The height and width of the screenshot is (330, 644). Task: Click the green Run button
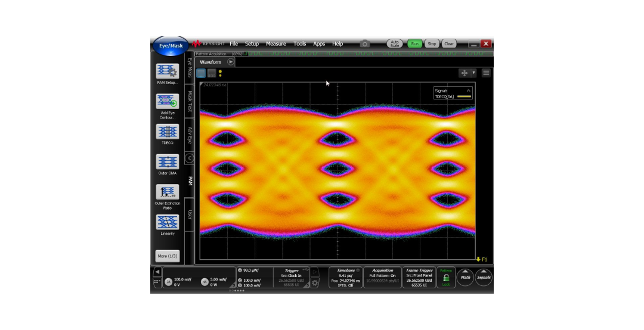[x=415, y=43]
